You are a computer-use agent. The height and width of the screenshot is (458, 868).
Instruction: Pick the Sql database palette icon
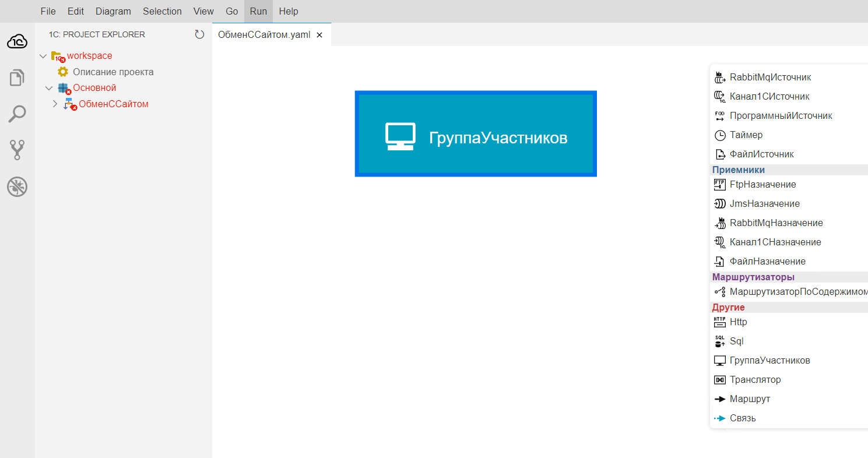tap(720, 341)
